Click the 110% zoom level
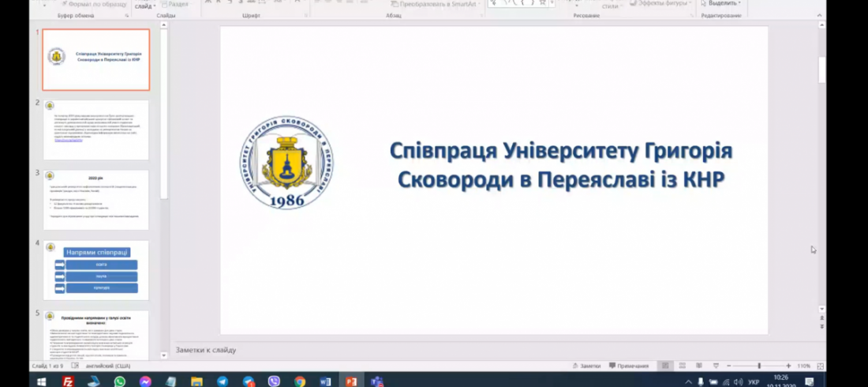The height and width of the screenshot is (387, 868). click(804, 366)
